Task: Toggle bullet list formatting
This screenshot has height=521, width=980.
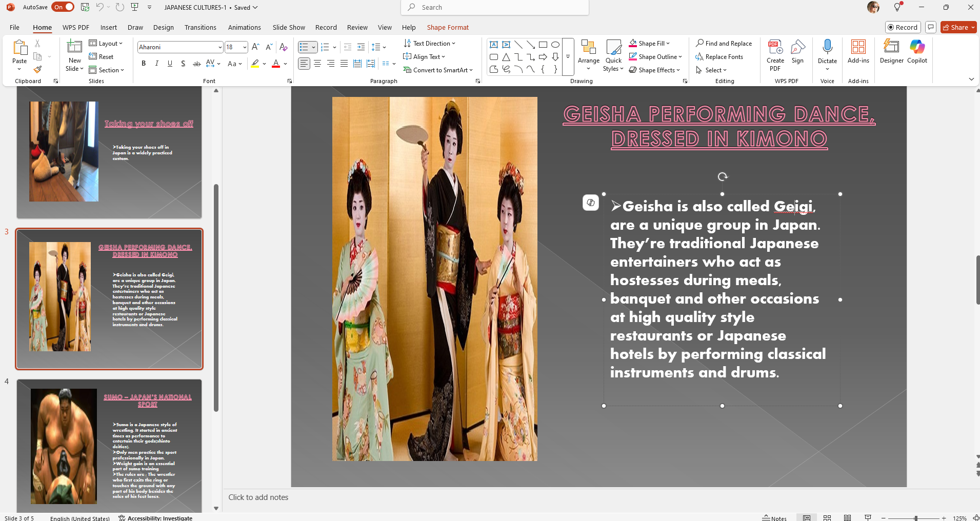Action: pos(304,47)
